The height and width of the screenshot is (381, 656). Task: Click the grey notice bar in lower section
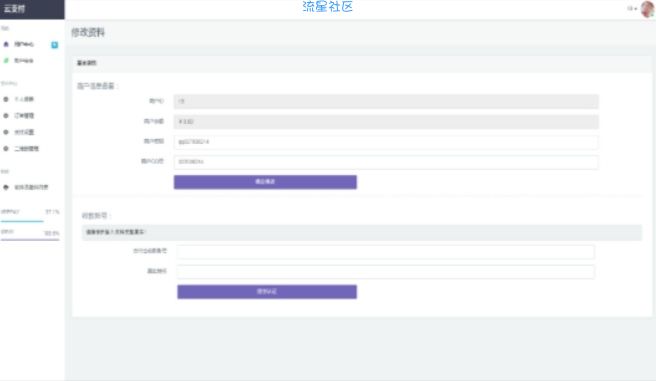(362, 232)
